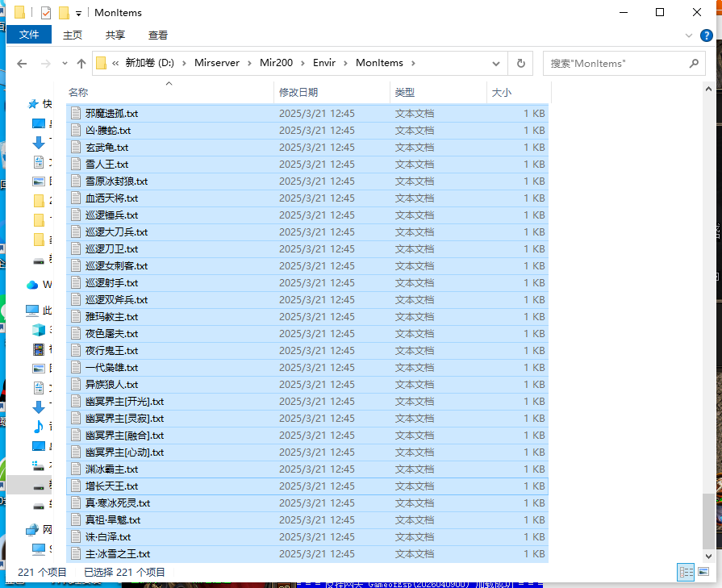Select file 渊冰霸主.txt
This screenshot has height=588, width=722.
point(307,469)
